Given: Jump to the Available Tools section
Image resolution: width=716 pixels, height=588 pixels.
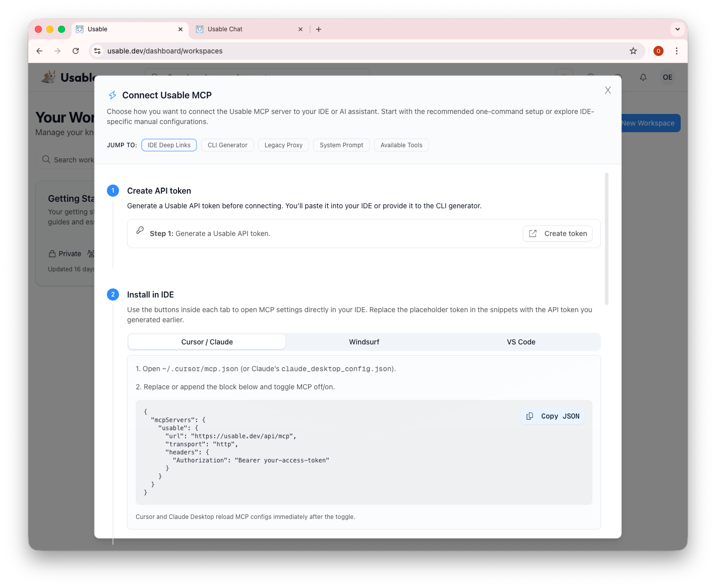Looking at the screenshot, I should (401, 145).
